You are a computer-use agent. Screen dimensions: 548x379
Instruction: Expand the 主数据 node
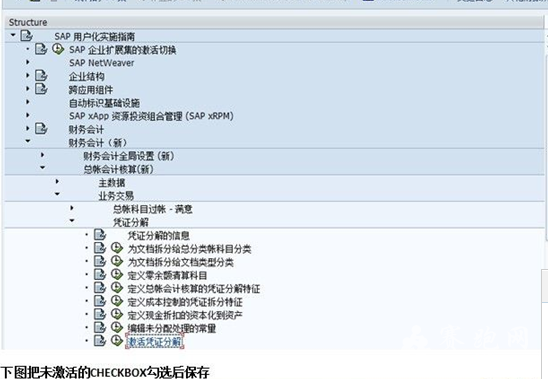57,181
